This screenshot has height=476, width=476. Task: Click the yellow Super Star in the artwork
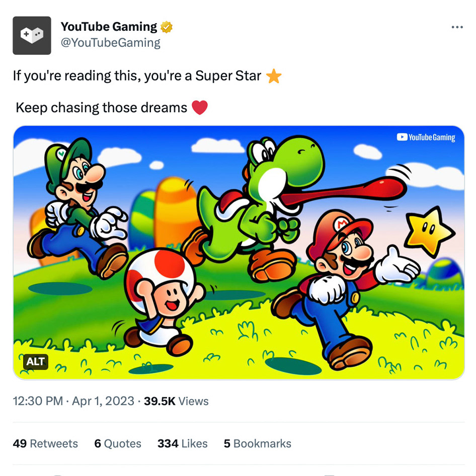tap(429, 231)
